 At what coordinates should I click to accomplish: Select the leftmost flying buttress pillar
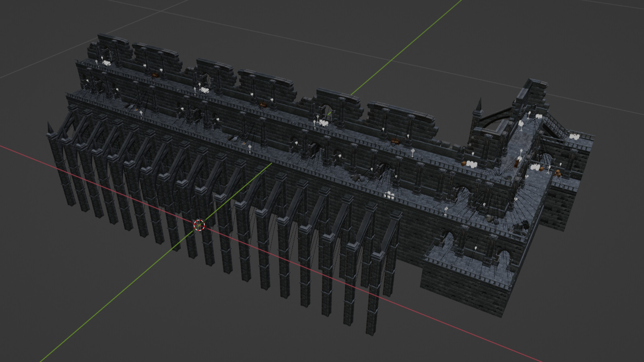point(57,169)
